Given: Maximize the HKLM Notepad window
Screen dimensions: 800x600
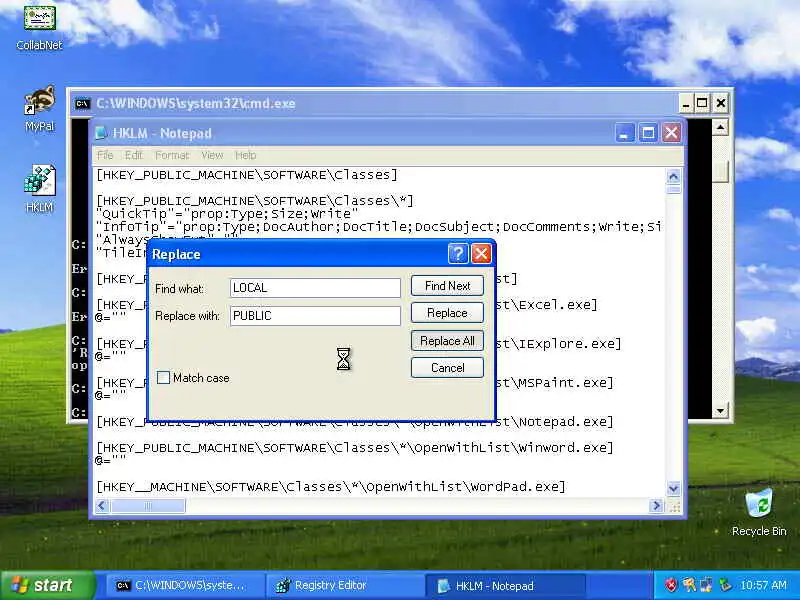Looking at the screenshot, I should 648,133.
